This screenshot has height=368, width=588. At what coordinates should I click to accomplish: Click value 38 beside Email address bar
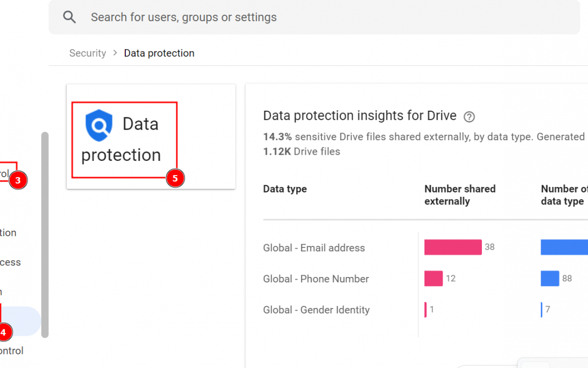click(x=489, y=247)
